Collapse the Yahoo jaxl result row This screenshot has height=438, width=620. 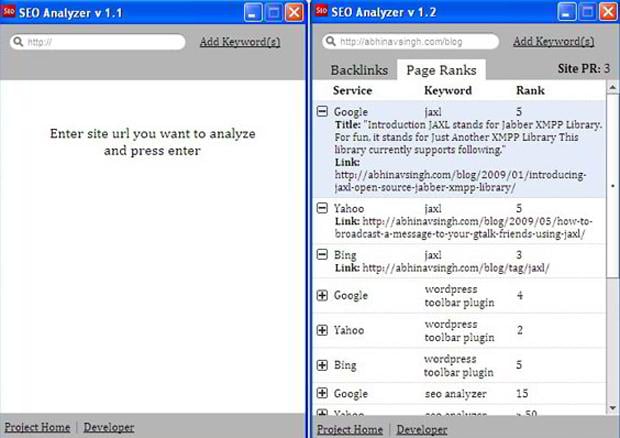[322, 207]
